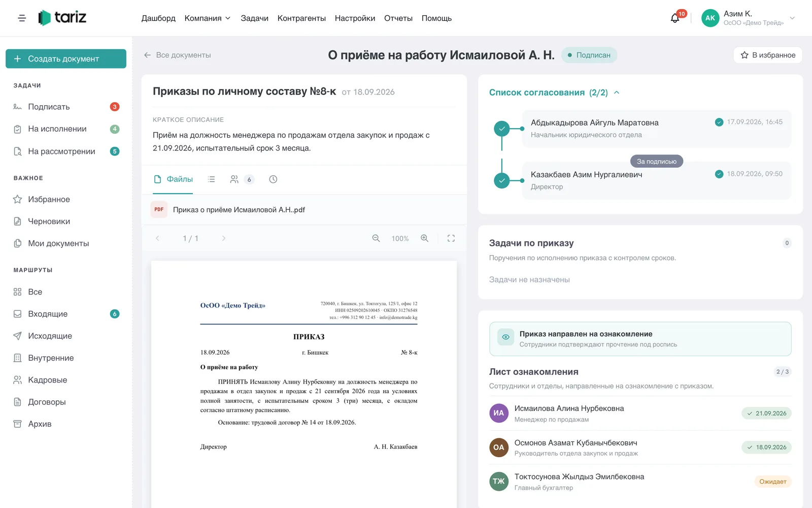The height and width of the screenshot is (508, 812).
Task: Click ТЖ avatar of Токтосунова
Action: point(499,481)
